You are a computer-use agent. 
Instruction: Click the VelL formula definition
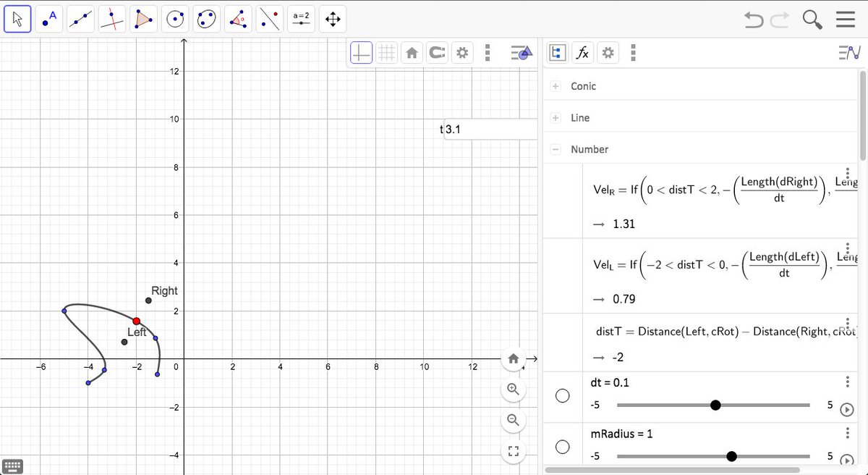(x=726, y=264)
